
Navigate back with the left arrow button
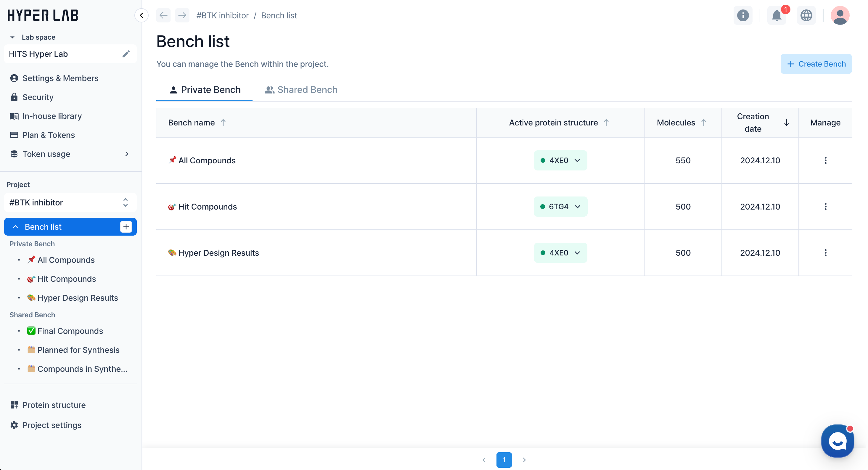coord(163,15)
